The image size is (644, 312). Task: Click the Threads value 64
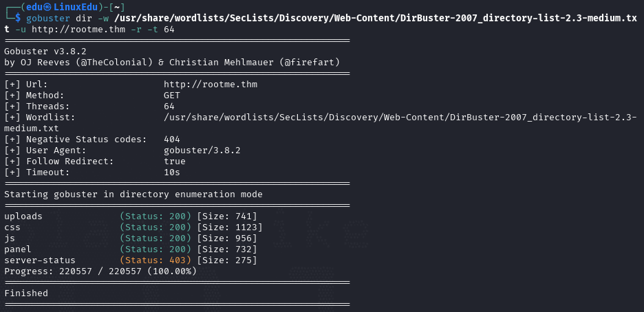click(x=169, y=107)
